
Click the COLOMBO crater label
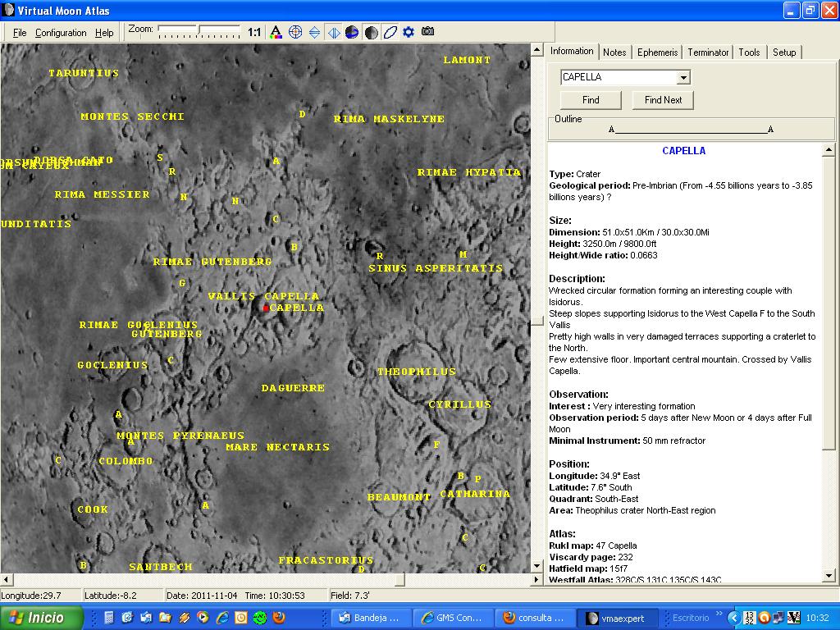click(x=126, y=461)
